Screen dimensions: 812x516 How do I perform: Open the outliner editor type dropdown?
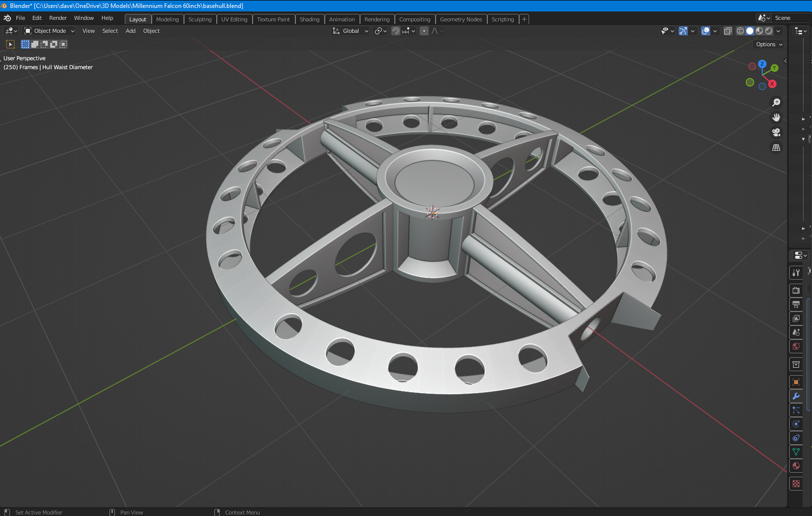coord(801,31)
